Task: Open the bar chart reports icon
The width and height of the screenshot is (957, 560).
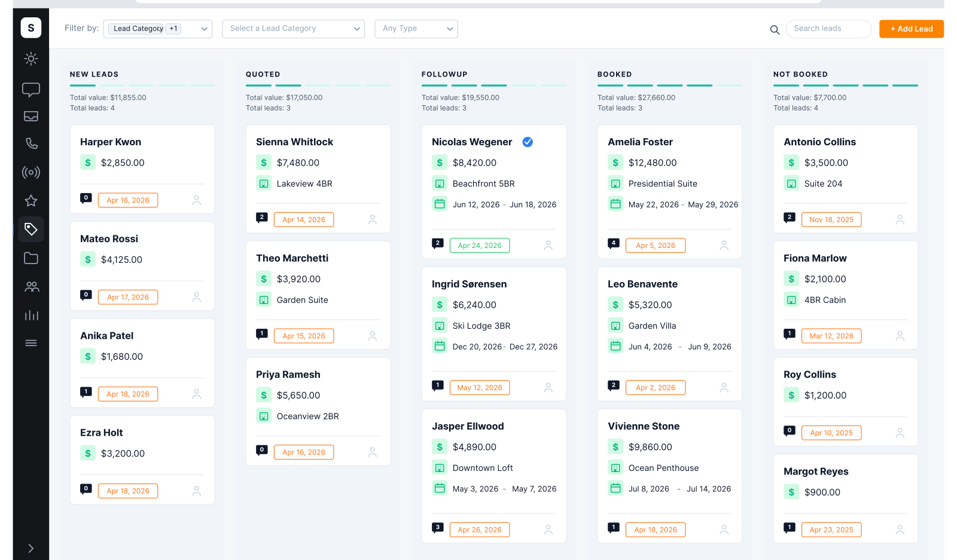Action: 31,315
